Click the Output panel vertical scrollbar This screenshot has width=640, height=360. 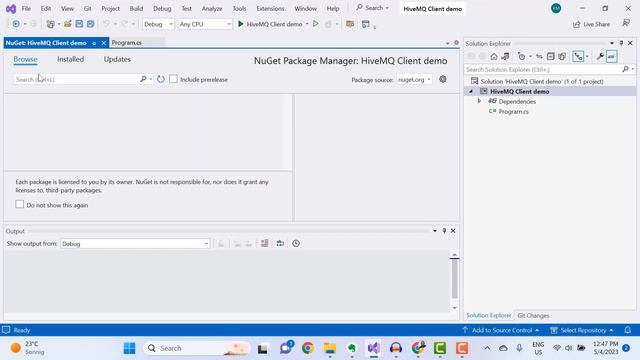454,282
